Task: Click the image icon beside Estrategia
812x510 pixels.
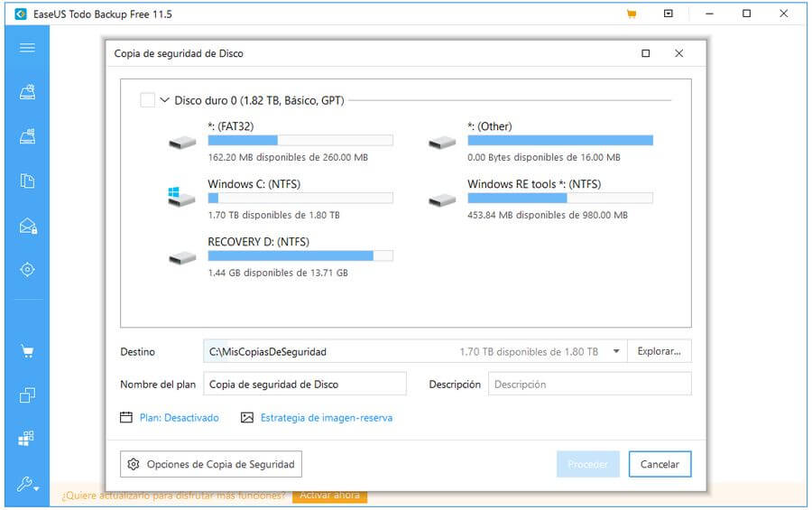Action: coord(247,417)
